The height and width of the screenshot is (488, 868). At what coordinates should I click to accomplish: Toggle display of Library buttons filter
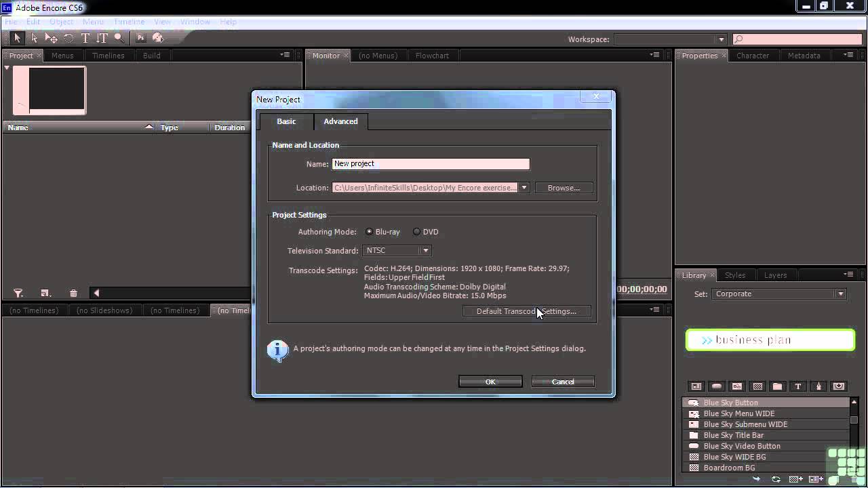pyautogui.click(x=717, y=386)
